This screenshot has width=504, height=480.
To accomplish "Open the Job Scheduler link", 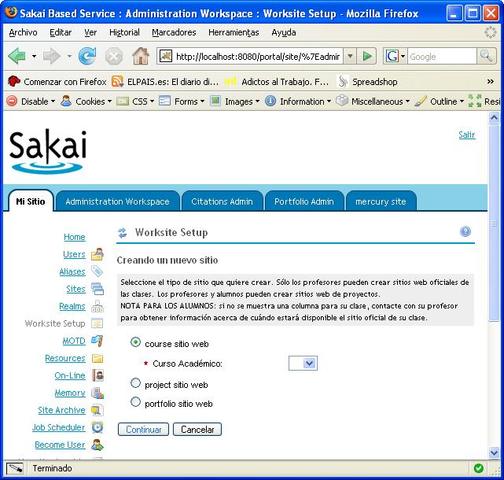I will [x=58, y=427].
